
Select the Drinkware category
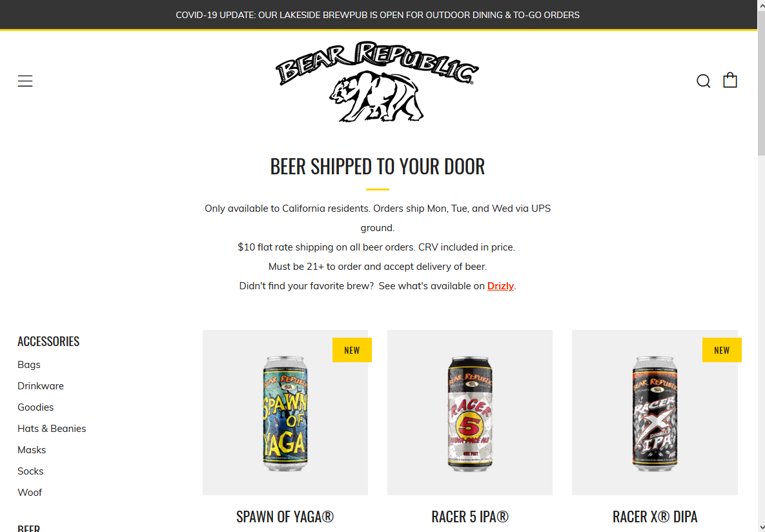coord(41,386)
